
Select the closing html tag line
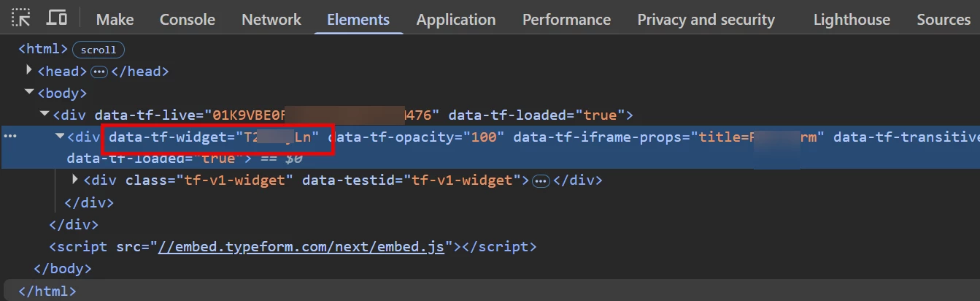47,291
